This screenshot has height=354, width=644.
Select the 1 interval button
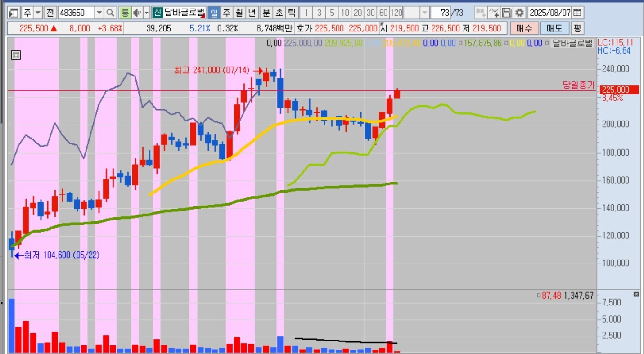[306, 12]
